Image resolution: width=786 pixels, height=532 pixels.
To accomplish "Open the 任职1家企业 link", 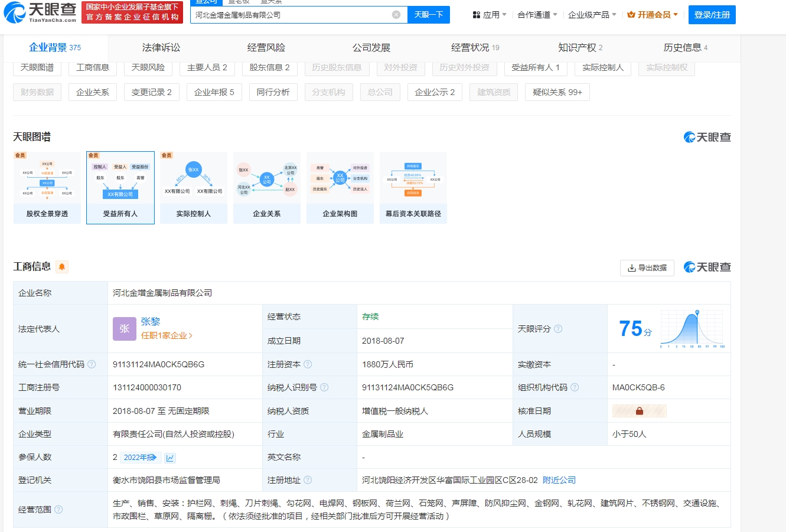I will click(x=167, y=335).
